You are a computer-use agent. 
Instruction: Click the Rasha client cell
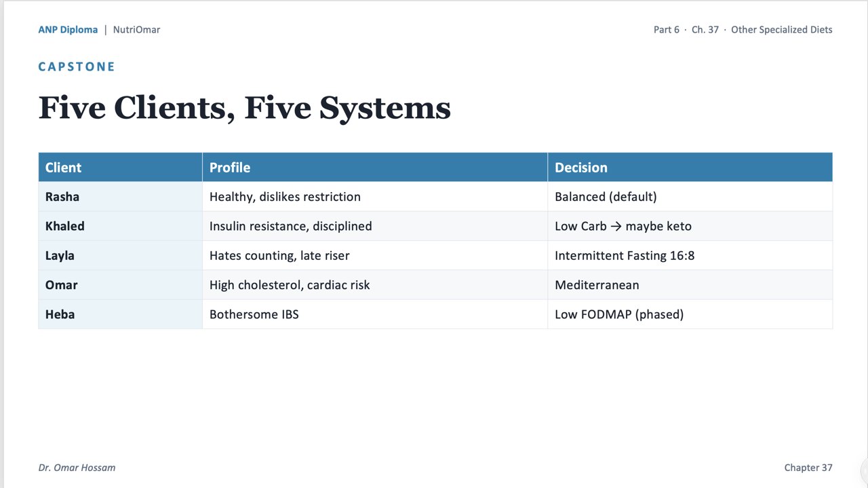[x=120, y=197]
